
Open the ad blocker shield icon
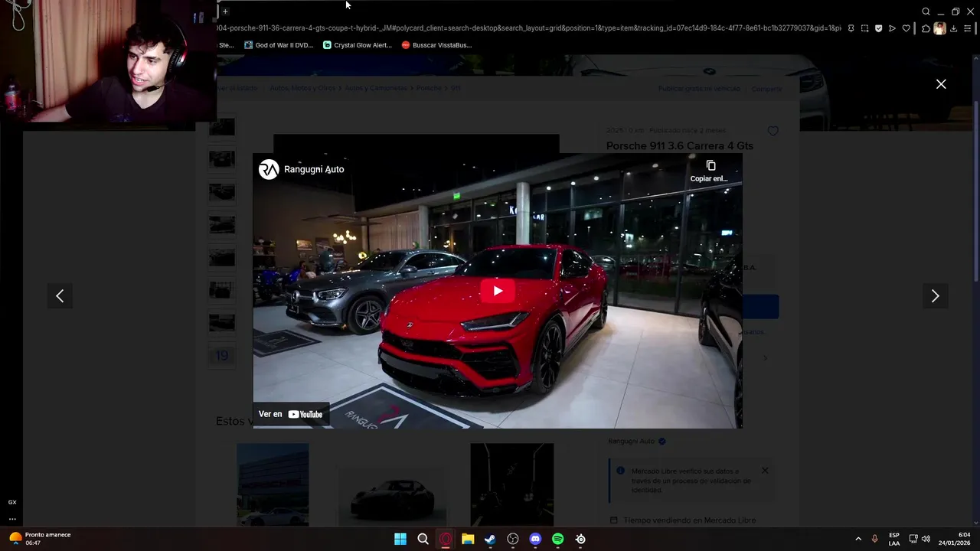pyautogui.click(x=878, y=28)
